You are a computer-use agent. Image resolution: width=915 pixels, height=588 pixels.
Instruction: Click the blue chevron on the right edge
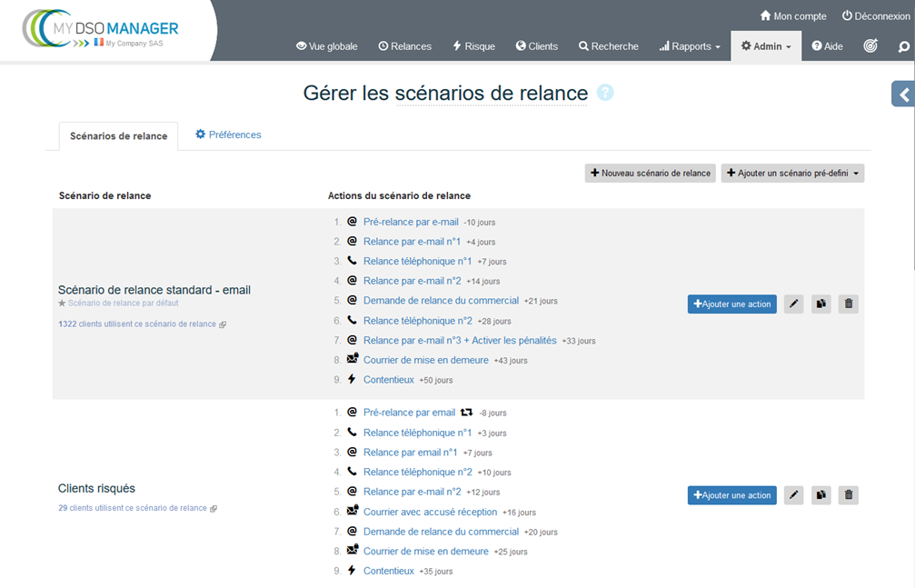pos(902,94)
